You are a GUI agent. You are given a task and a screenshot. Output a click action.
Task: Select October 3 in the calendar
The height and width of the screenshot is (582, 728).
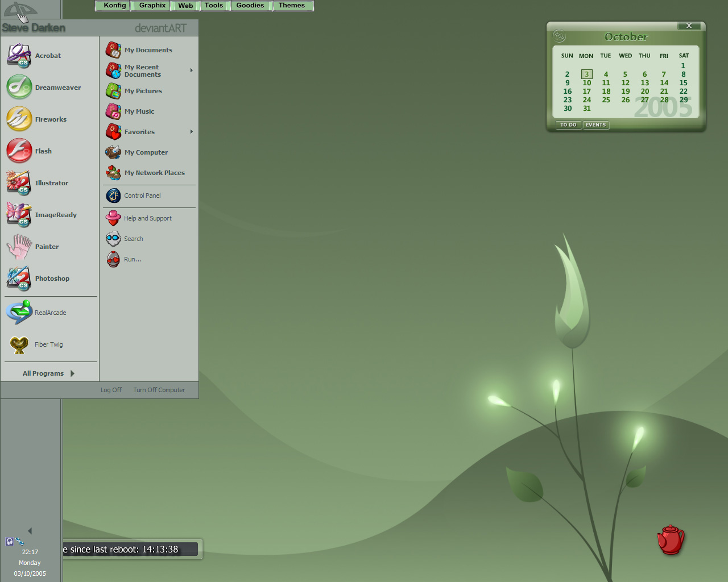[x=586, y=74]
